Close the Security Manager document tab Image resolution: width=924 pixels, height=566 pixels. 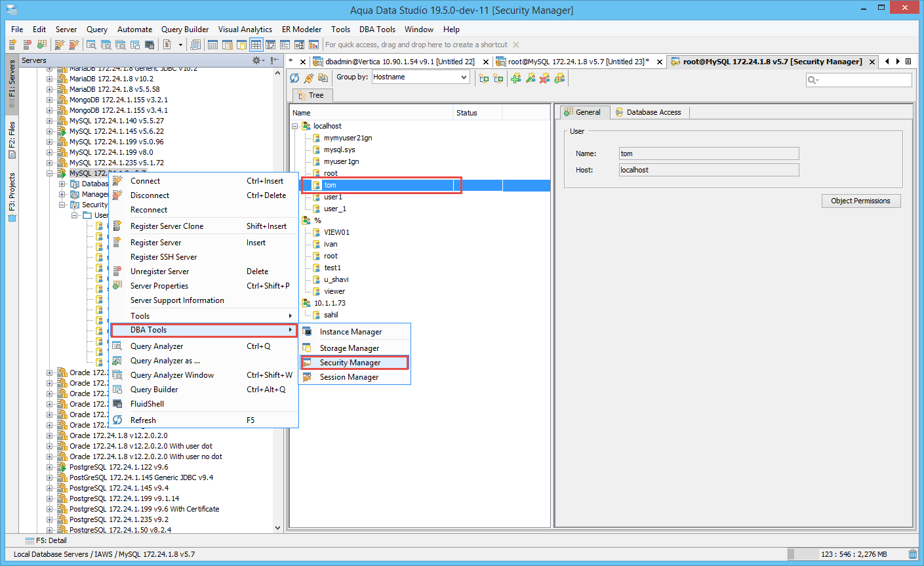[872, 62]
